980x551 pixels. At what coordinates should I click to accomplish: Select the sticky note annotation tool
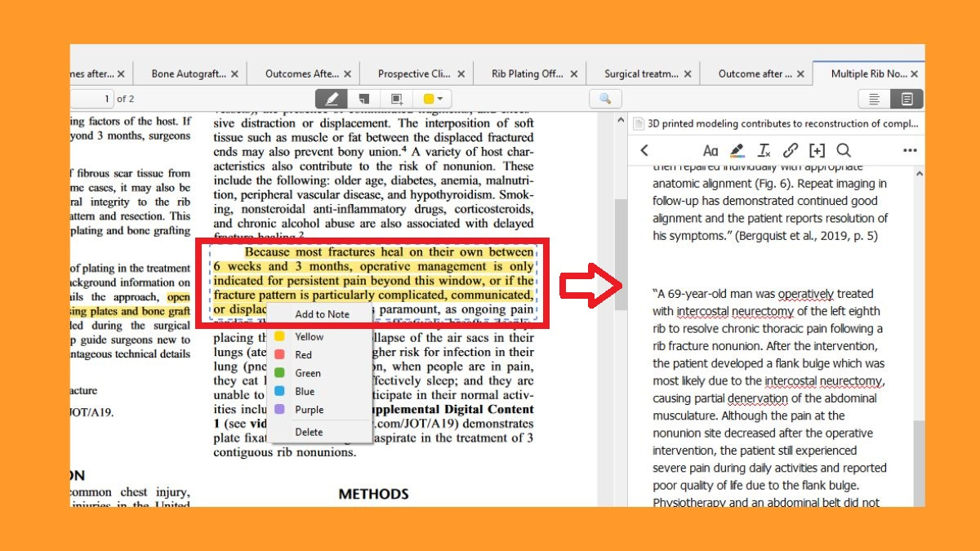pos(364,99)
